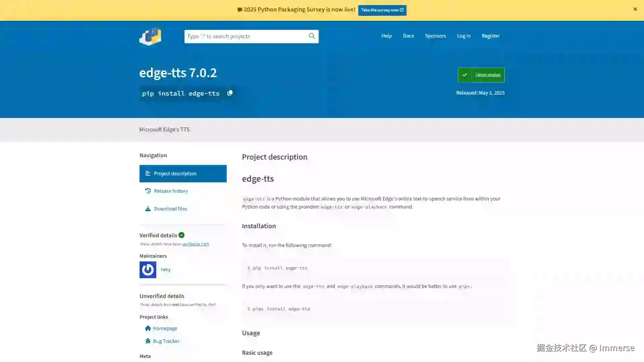
Task: Open the verified by PyPI link
Action: 196,244
